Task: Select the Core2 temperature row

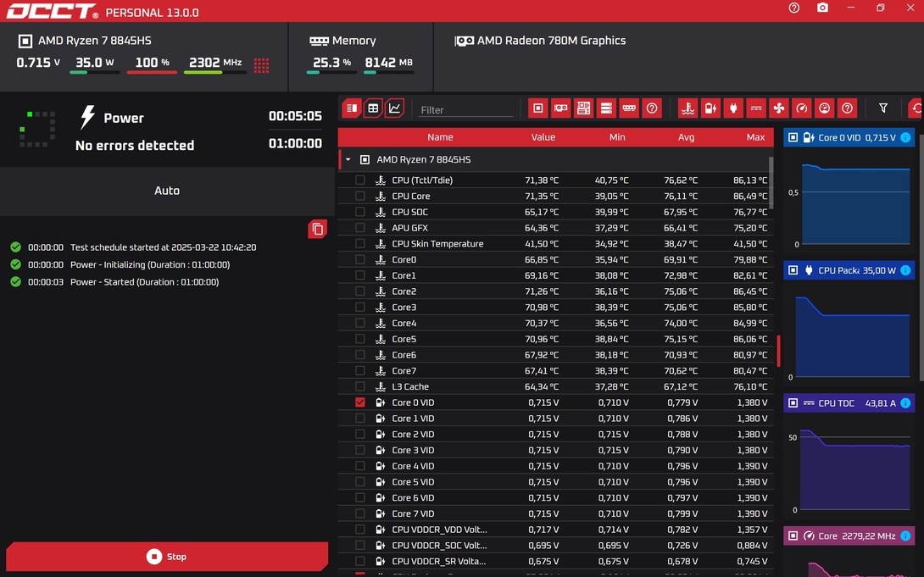Action: pyautogui.click(x=556, y=291)
